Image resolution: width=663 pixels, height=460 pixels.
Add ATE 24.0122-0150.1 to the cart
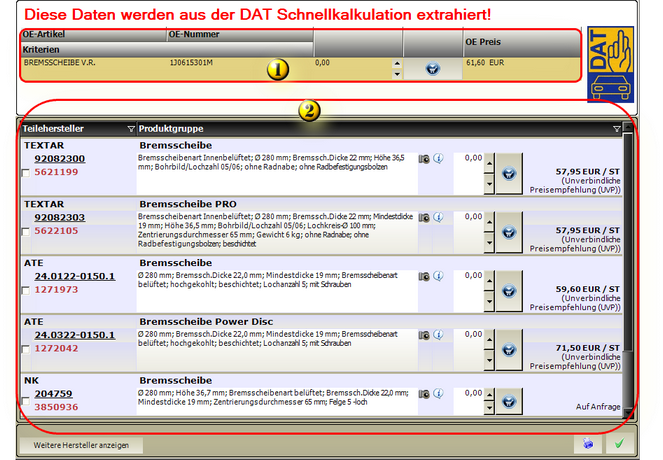point(509,291)
